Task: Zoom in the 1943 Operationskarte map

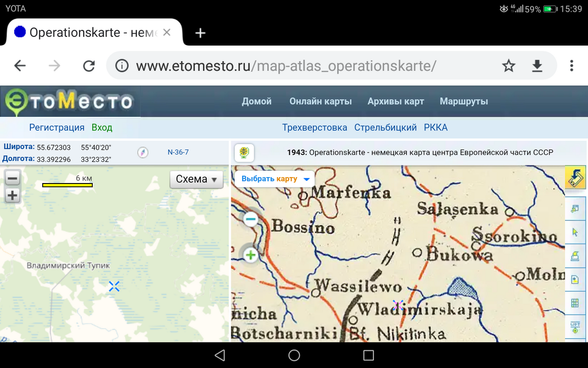Action: [251, 255]
